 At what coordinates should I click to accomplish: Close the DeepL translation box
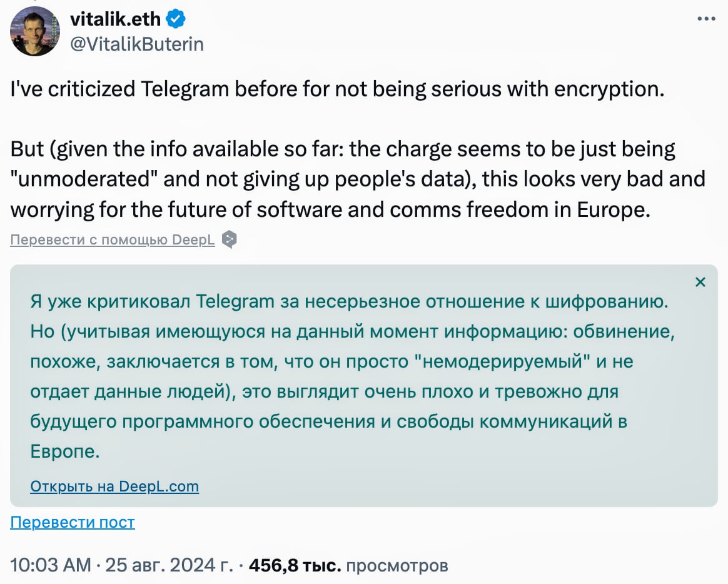point(700,282)
